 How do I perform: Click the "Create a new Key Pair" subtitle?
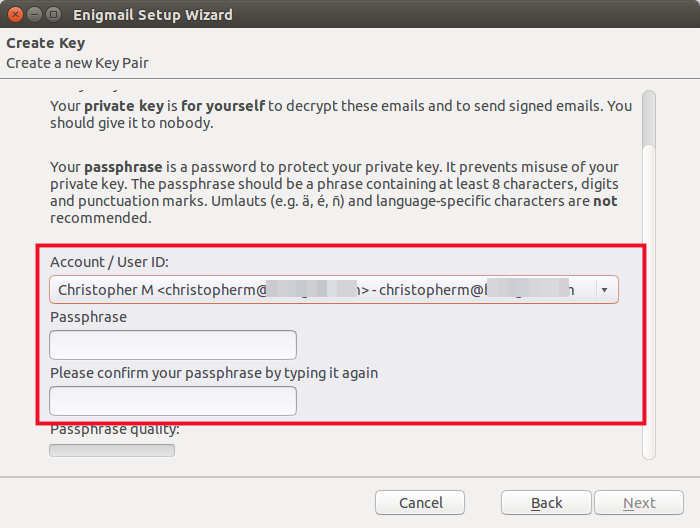pyautogui.click(x=78, y=63)
